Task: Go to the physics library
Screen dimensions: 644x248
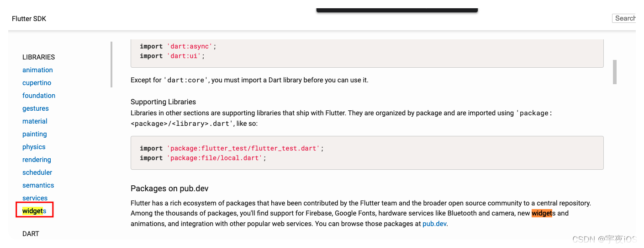Action: [34, 147]
